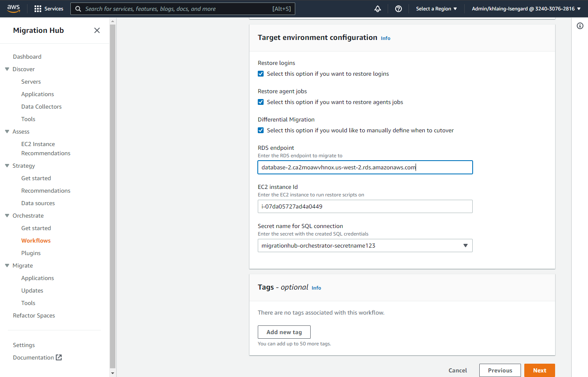Focus the EC2 instance Id field
Image resolution: width=588 pixels, height=377 pixels.
tap(365, 206)
